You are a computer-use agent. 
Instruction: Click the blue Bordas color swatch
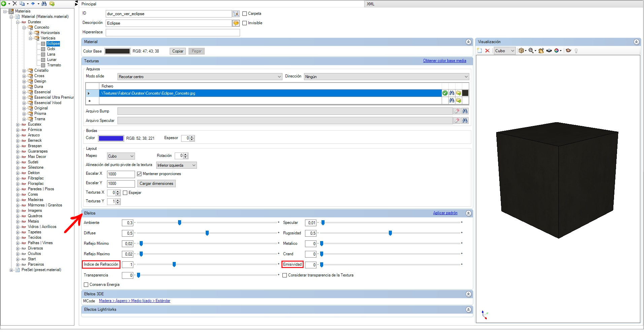[x=111, y=138]
